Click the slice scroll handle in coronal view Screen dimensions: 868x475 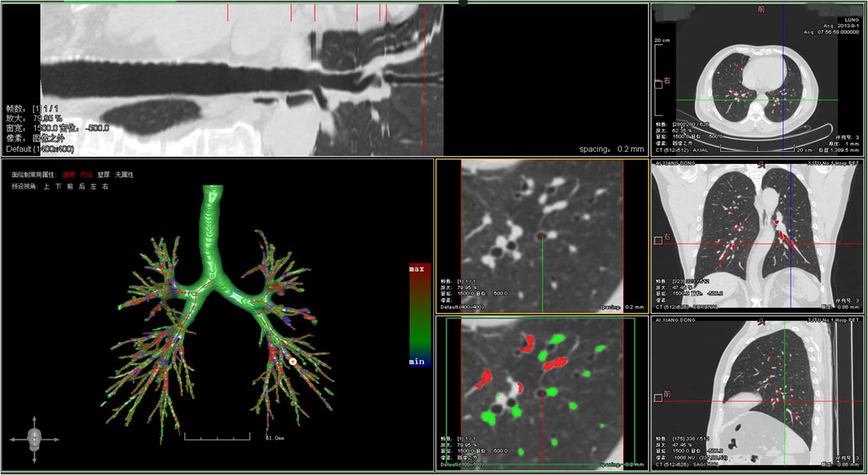(658, 241)
